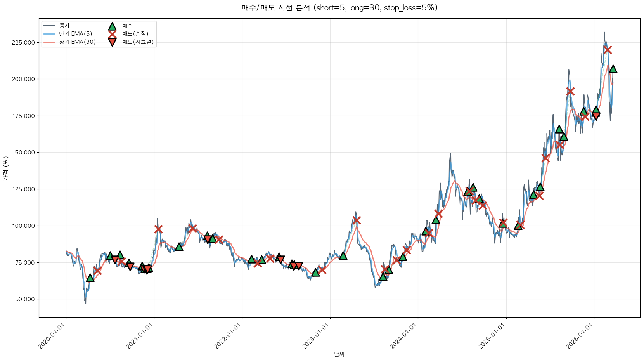Click the 매도(시그널) down-triangle legend icon
Viewport: 644px width, 361px height.
point(112,42)
